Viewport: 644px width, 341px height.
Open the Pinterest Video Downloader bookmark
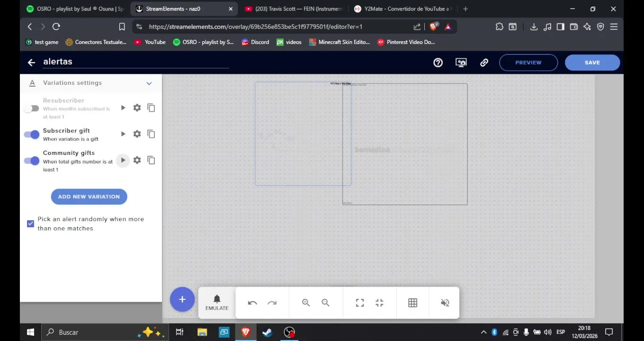pyautogui.click(x=406, y=42)
